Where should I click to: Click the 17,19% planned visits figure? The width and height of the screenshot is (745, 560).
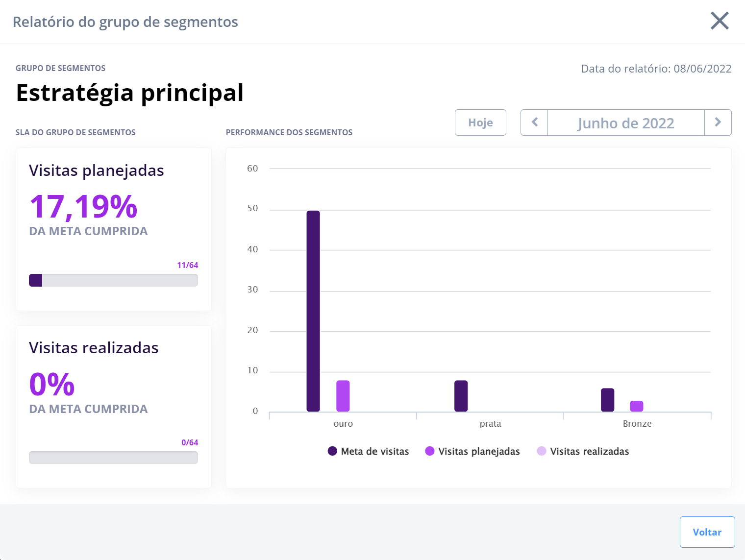[x=83, y=206]
